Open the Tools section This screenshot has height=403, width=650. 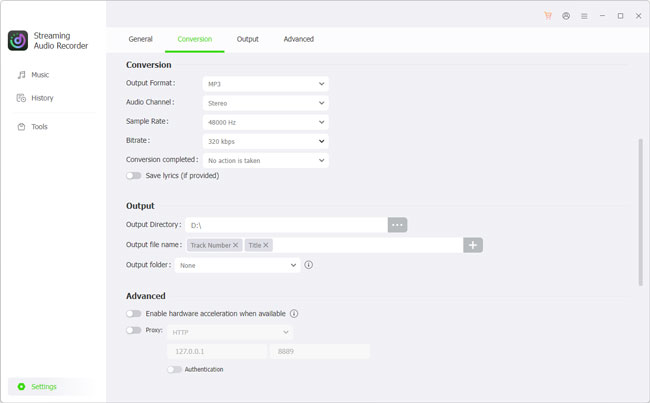pyautogui.click(x=33, y=126)
